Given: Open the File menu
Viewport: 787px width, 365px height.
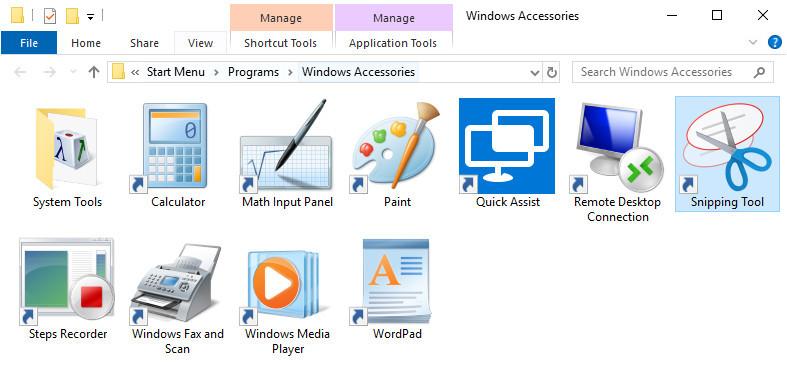Looking at the screenshot, I should coord(29,43).
